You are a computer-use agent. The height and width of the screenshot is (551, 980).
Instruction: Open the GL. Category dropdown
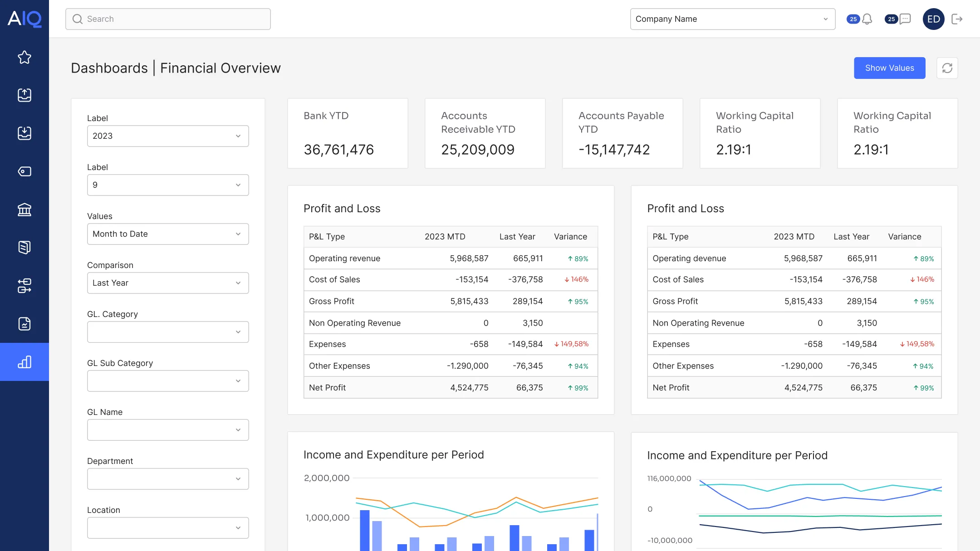[168, 332]
